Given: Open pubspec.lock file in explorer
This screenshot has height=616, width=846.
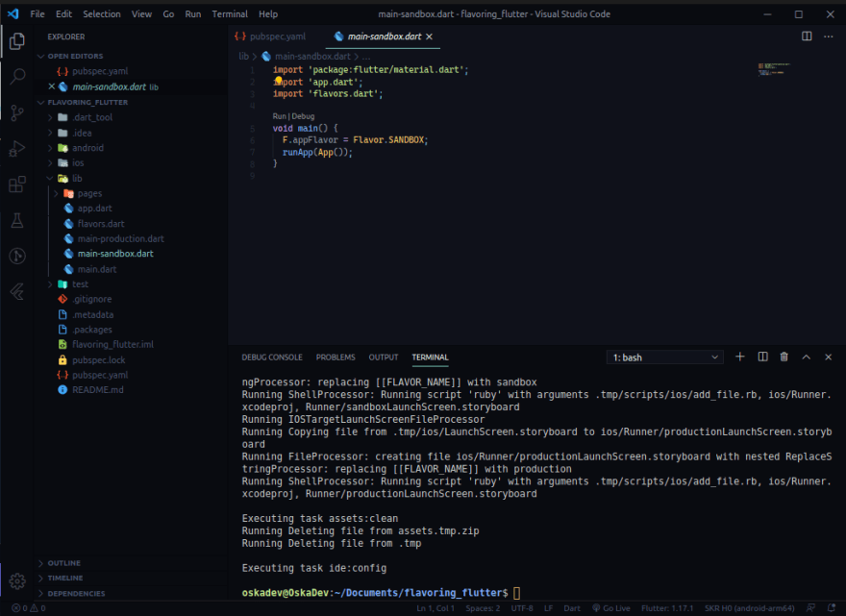Looking at the screenshot, I should (98, 359).
